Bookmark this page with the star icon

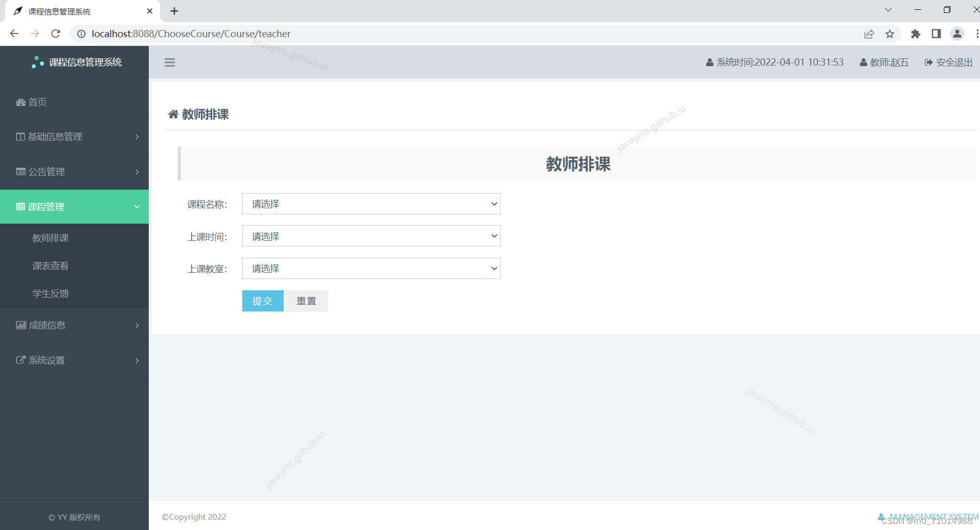890,34
